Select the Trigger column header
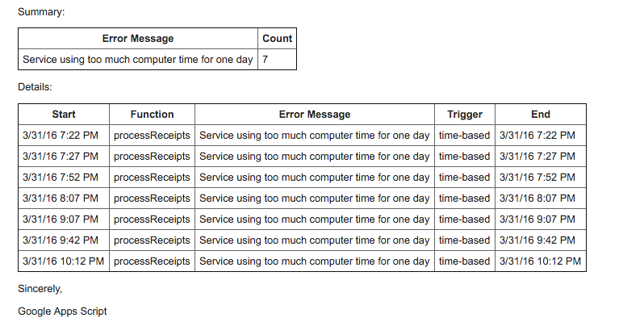Image resolution: width=644 pixels, height=322 pixels. click(465, 114)
